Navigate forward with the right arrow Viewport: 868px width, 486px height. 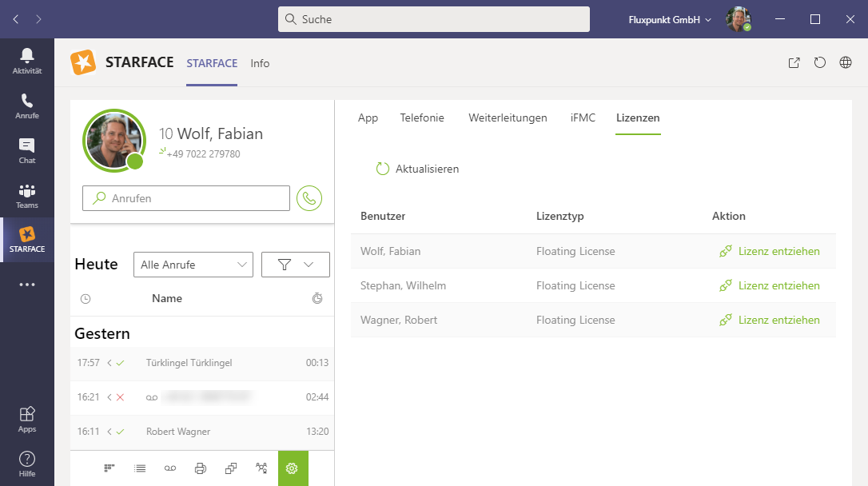point(38,19)
